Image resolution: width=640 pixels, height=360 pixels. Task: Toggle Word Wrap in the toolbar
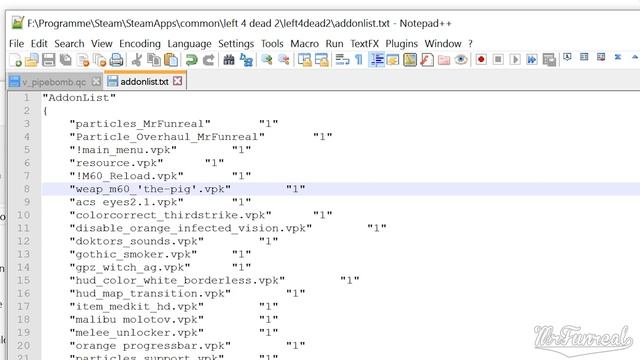(342, 60)
